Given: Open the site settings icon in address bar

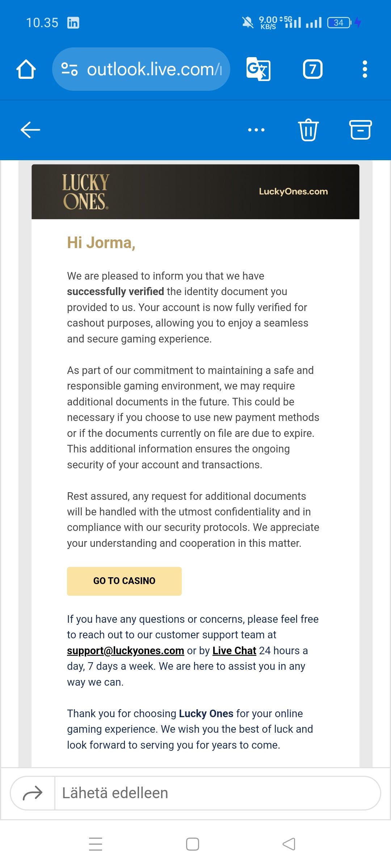Looking at the screenshot, I should 69,69.
